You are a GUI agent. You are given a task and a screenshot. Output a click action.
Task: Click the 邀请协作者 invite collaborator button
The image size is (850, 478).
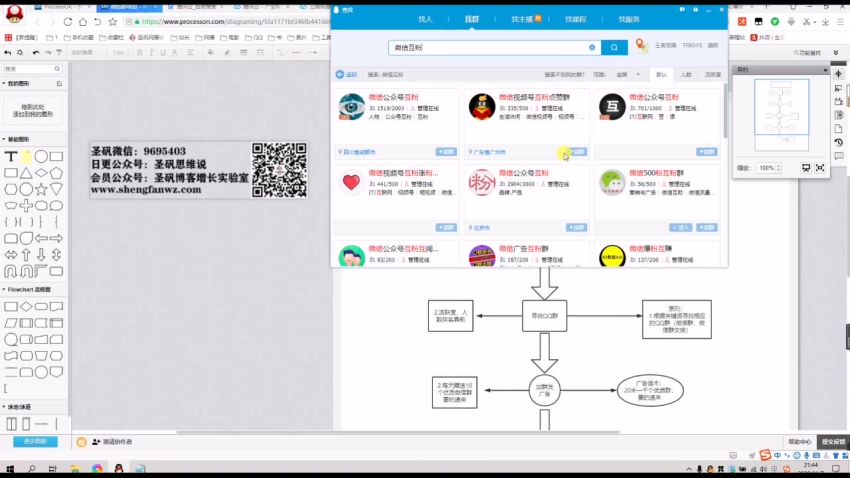(x=112, y=442)
